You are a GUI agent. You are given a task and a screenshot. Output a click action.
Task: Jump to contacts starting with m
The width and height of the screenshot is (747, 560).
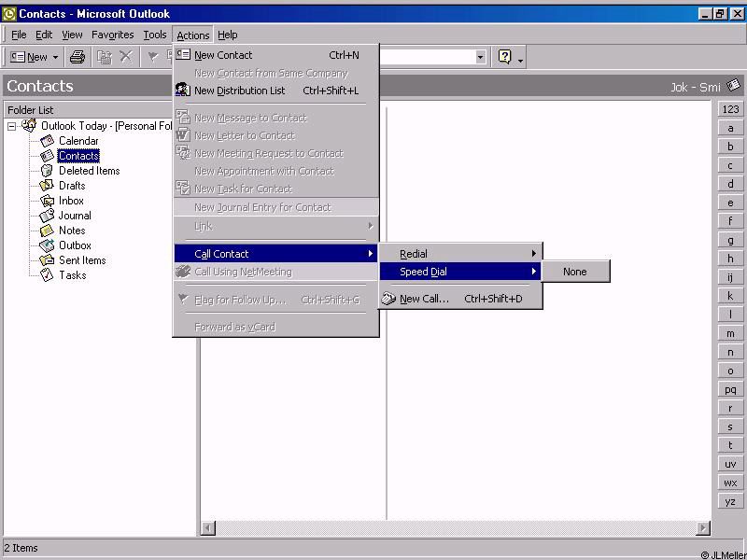730,333
